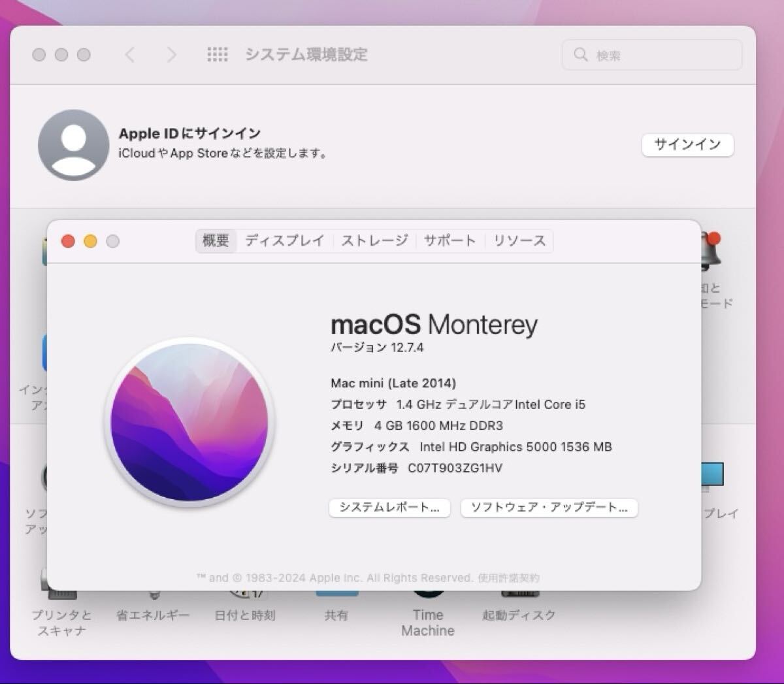784x684 pixels.
Task: Open 省エネルギー preference pane
Action: pyautogui.click(x=153, y=606)
